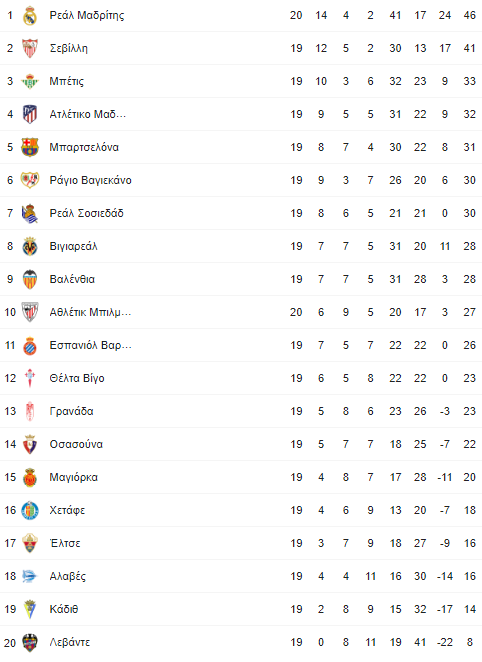Open the Οσασούνα team entry
The image size is (482, 662).
point(76,444)
